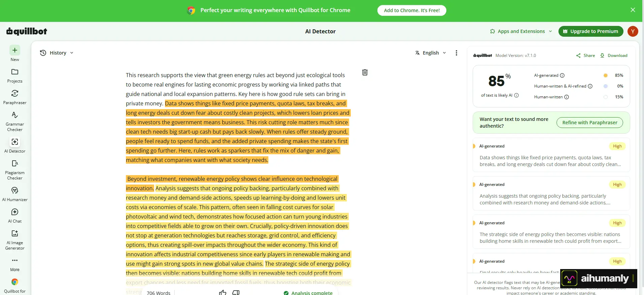The height and width of the screenshot is (295, 644).
Task: Click the Model Version: v7.1.0 text
Action: tap(516, 56)
